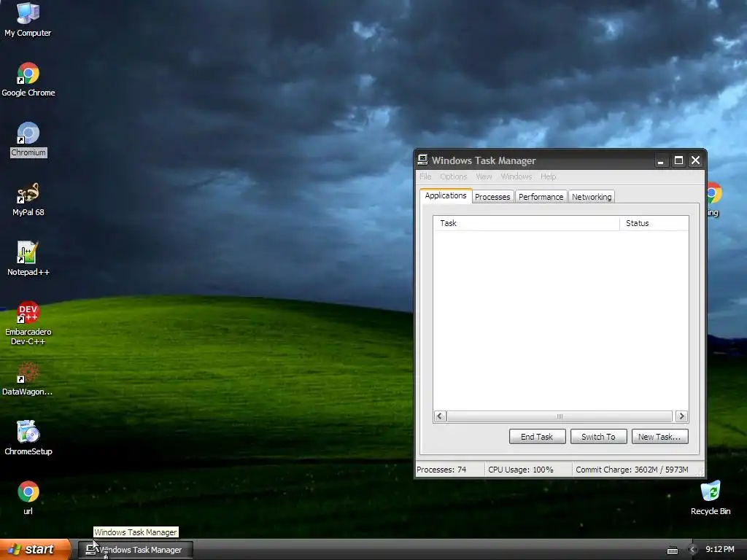Select the Google Chrome desktop shortcut
This screenshot has height=560, width=747.
click(x=28, y=80)
